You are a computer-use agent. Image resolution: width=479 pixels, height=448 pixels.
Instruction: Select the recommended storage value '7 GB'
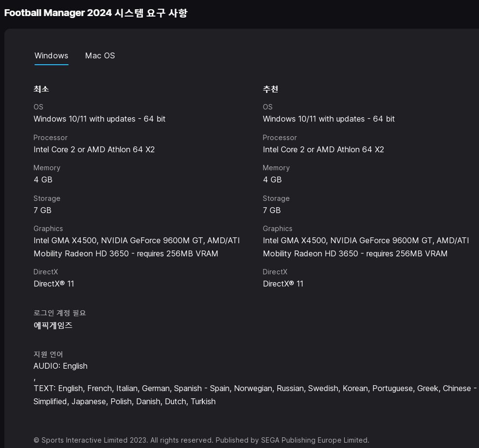coord(271,210)
